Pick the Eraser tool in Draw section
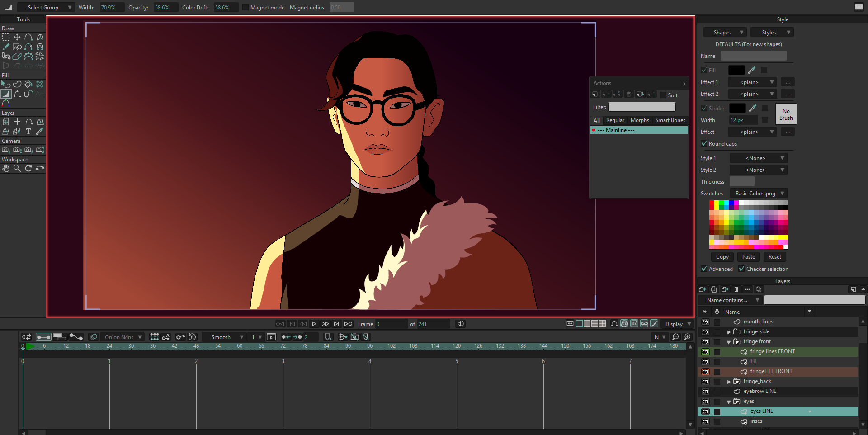Screen dimensions: 868x435 pos(17,56)
